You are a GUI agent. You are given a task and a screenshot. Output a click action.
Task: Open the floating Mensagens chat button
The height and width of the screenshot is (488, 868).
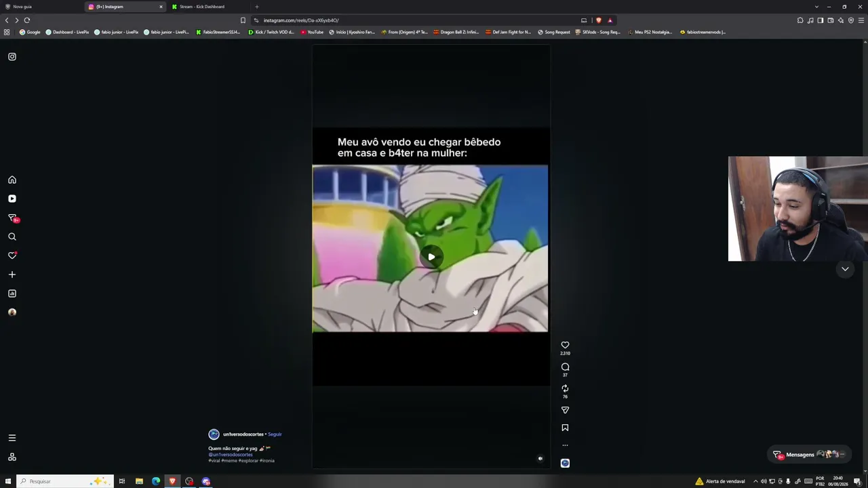[x=809, y=455]
